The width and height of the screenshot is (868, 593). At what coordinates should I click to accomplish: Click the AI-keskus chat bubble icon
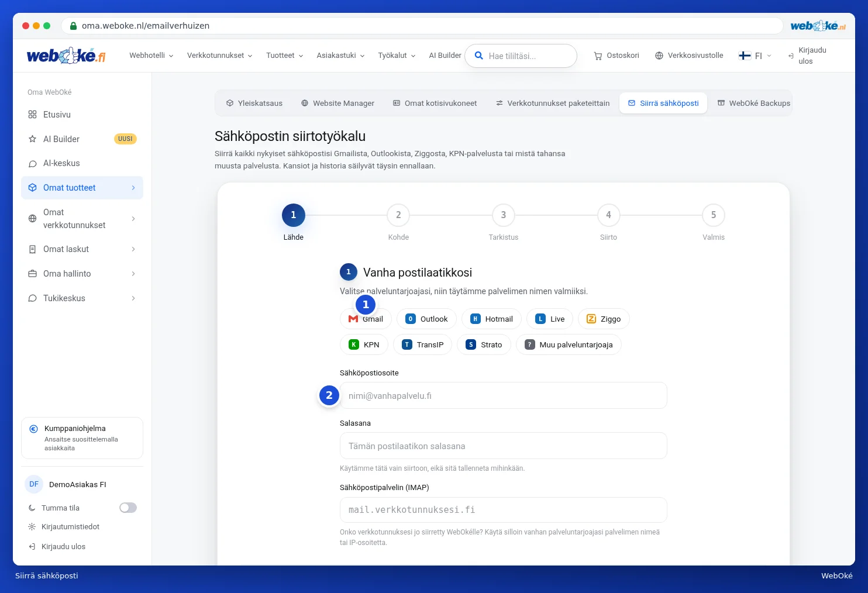tap(33, 164)
